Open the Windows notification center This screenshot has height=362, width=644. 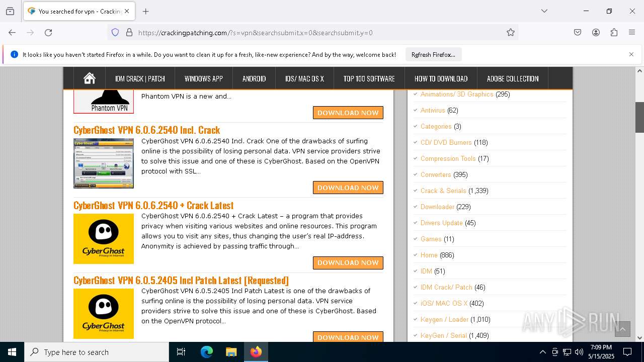click(x=627, y=352)
